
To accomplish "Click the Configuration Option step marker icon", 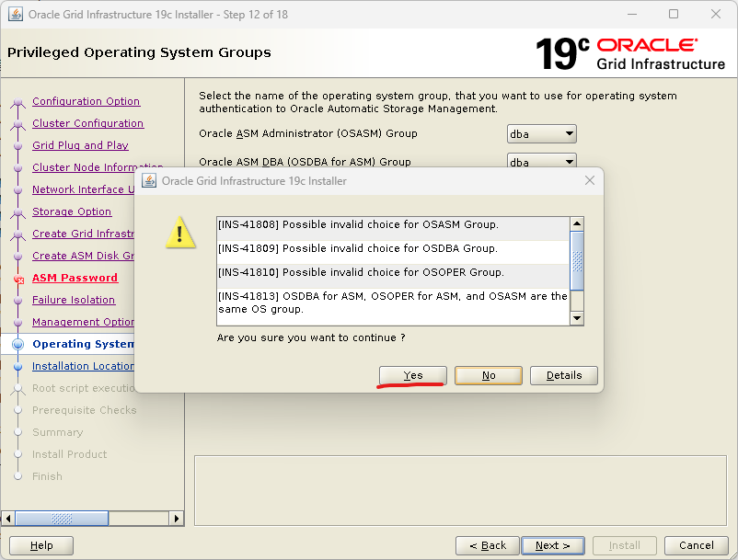I will 17,102.
